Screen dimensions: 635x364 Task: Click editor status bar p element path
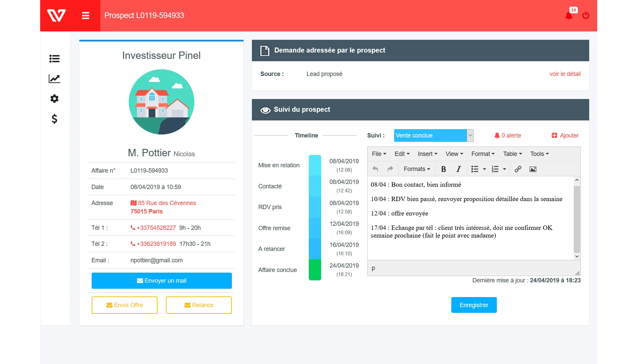[373, 268]
